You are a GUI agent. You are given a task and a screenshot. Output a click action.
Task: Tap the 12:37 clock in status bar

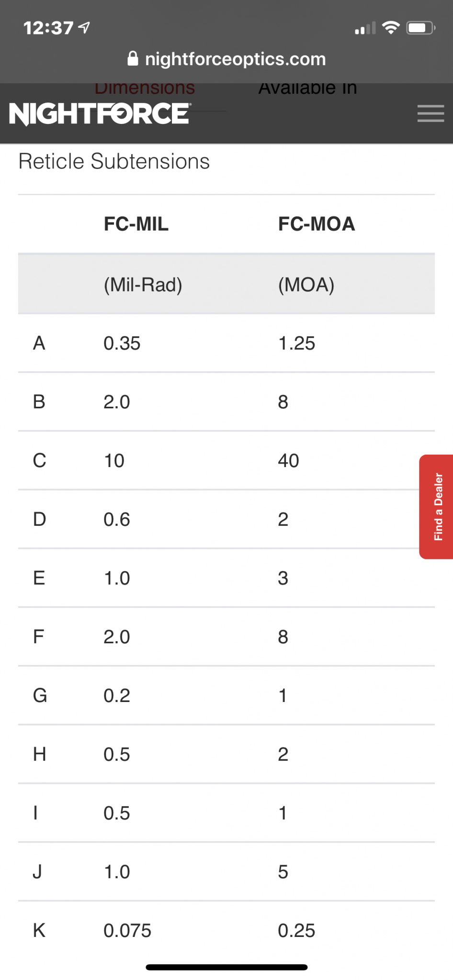tap(48, 28)
